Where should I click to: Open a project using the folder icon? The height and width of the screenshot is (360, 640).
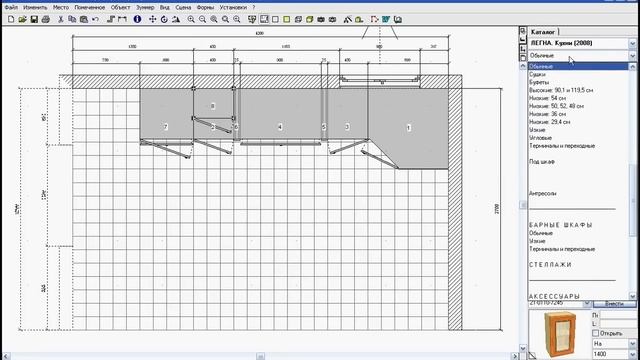(x=22, y=19)
